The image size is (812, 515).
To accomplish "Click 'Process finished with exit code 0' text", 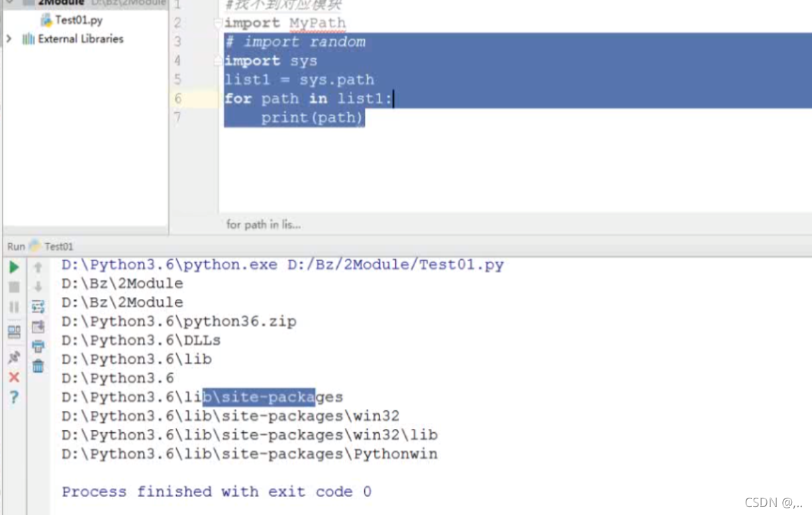I will coord(217,492).
